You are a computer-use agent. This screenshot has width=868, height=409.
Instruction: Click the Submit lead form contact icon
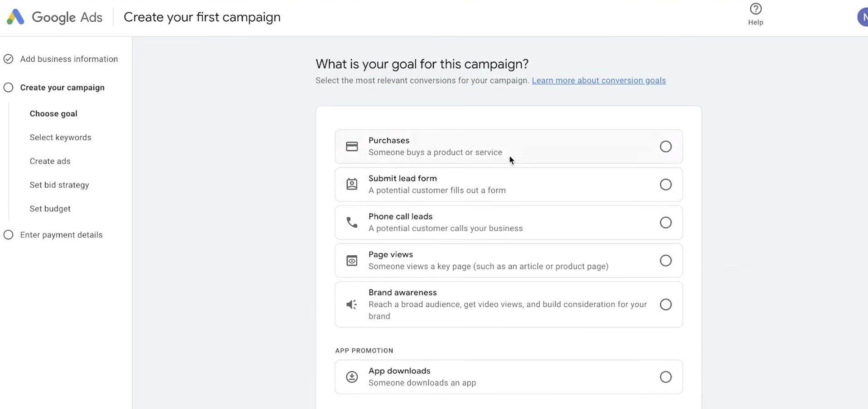click(x=352, y=184)
